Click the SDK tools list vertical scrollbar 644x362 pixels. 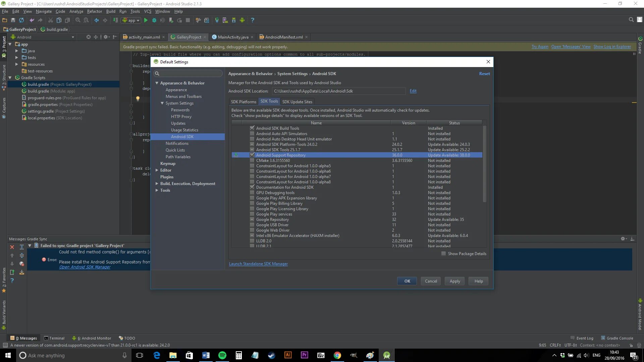point(484,164)
